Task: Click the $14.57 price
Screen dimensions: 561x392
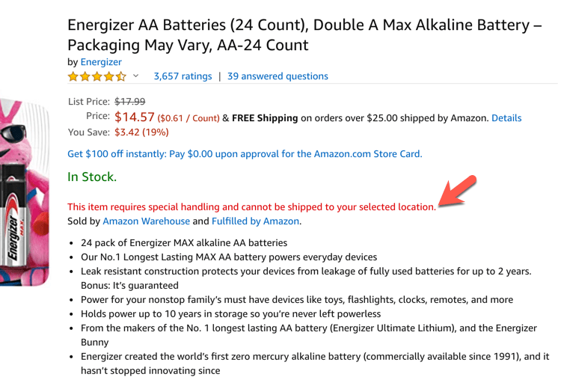Action: point(135,117)
